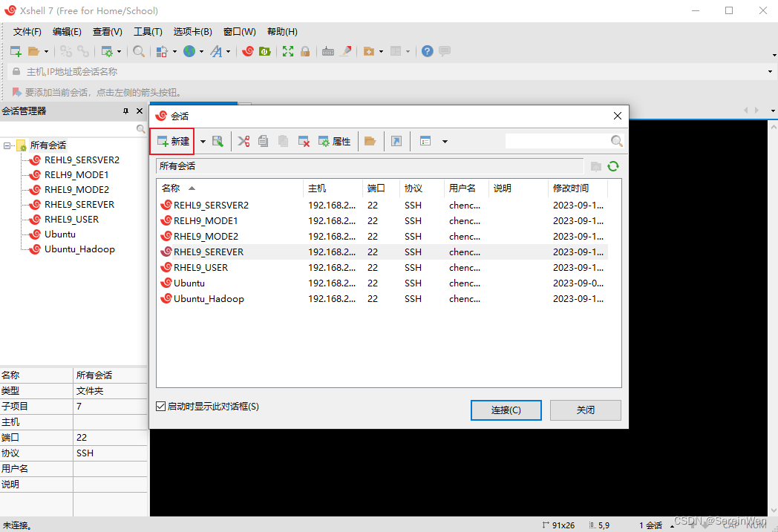
Task: Click the save-as icon beside 新建 dropdown
Action: 218,141
